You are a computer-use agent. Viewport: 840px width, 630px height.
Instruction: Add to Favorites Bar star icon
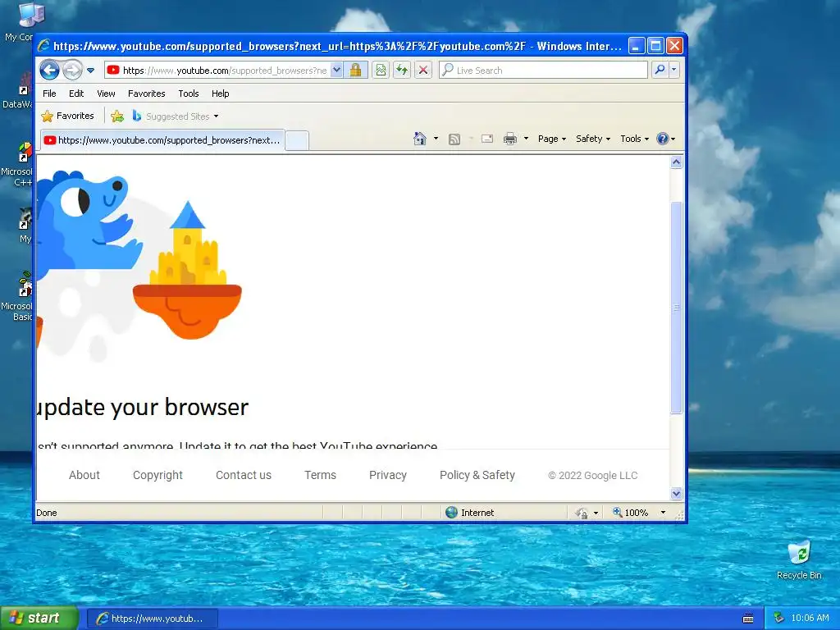[x=117, y=116]
